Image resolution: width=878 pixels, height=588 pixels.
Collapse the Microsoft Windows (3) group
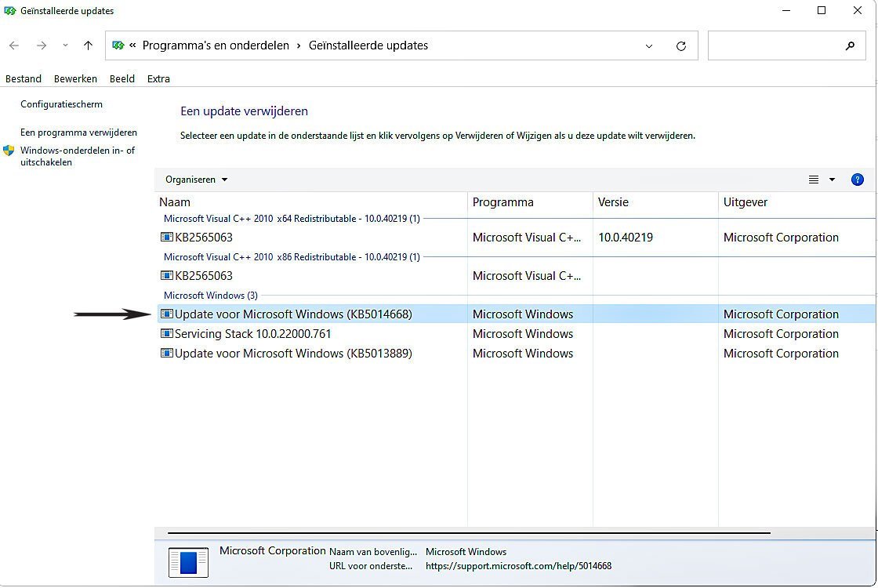click(211, 296)
